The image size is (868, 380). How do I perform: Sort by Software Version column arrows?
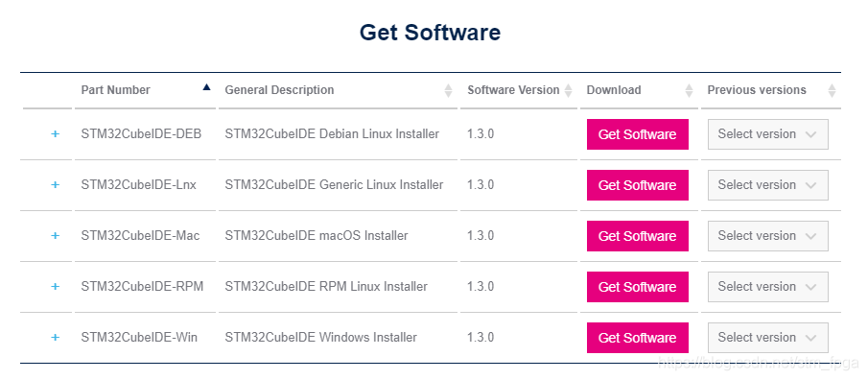click(568, 90)
